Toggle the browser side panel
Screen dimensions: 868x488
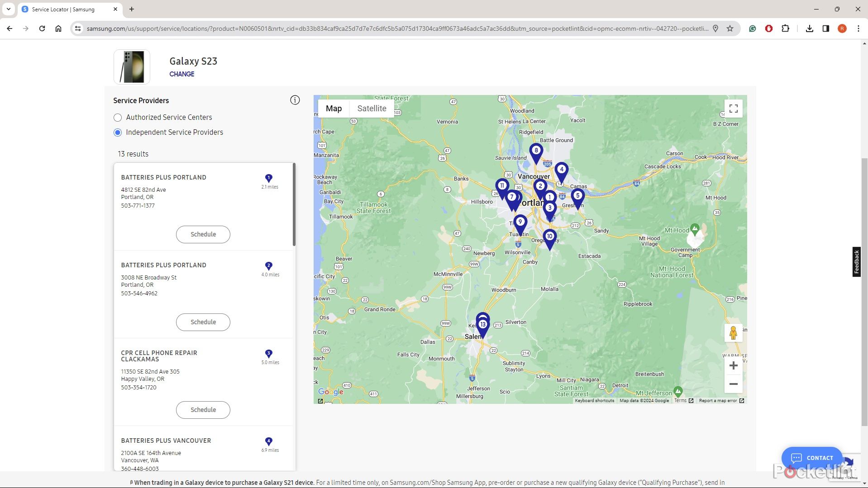pyautogui.click(x=826, y=28)
